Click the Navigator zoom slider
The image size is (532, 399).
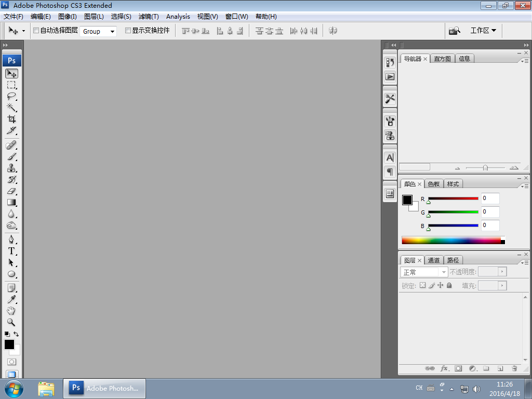[485, 168]
